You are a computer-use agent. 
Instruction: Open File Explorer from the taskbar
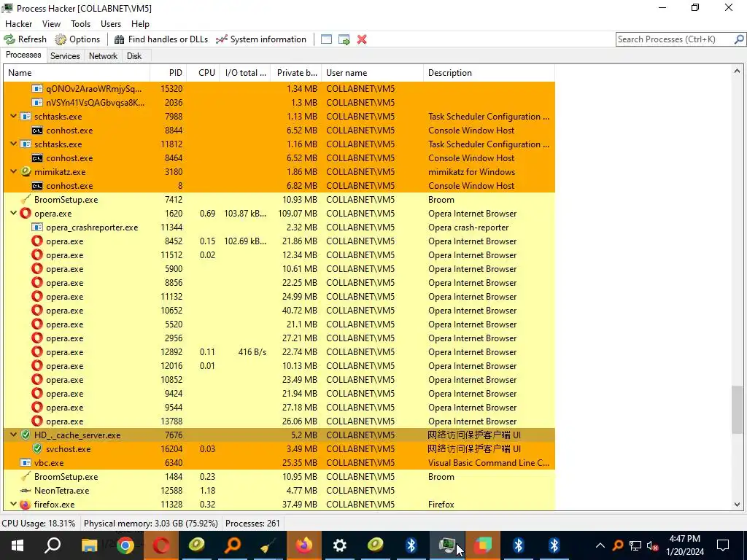90,545
